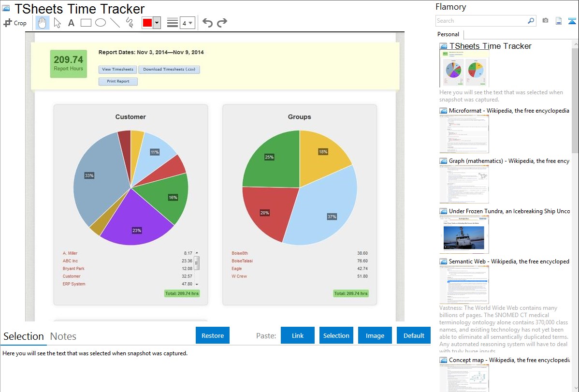Redo the last undone annotation
This screenshot has height=392, width=579.
point(222,23)
